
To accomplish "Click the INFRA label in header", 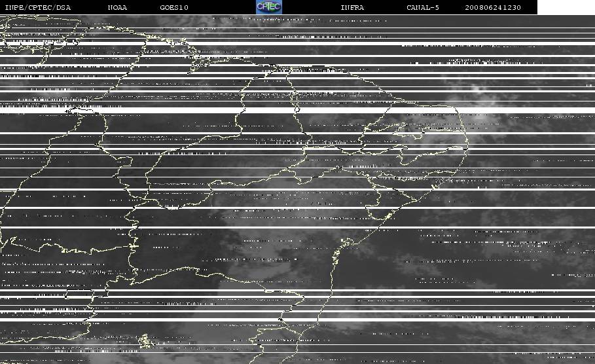I will 352,7.
